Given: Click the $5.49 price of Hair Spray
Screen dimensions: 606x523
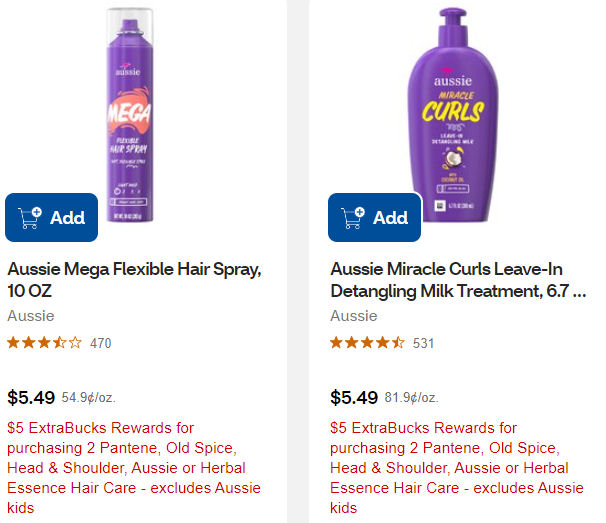Looking at the screenshot, I should [31, 397].
